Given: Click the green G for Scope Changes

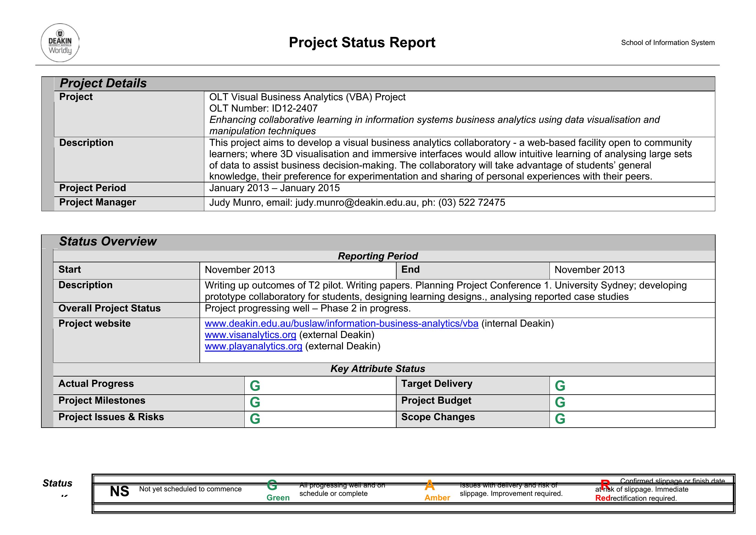Looking at the screenshot, I should tap(560, 419).
